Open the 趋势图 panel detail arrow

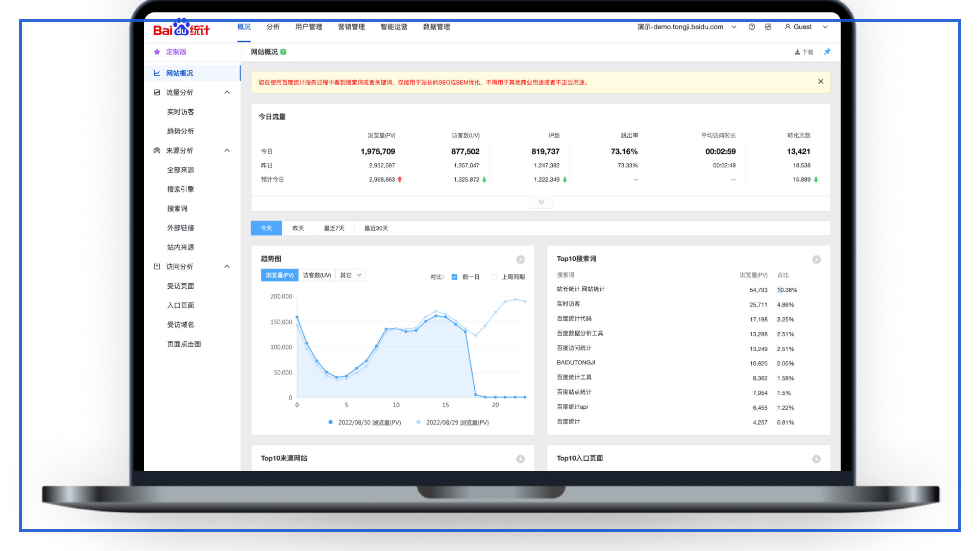click(x=521, y=259)
